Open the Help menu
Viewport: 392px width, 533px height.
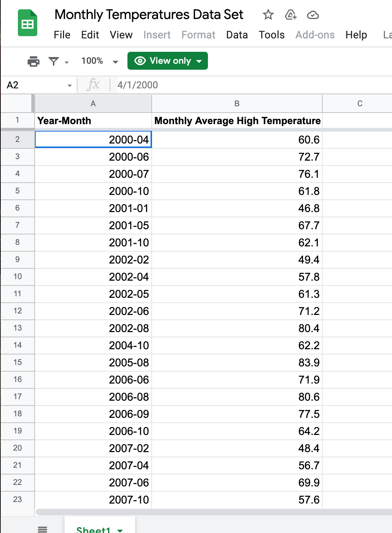coord(356,35)
